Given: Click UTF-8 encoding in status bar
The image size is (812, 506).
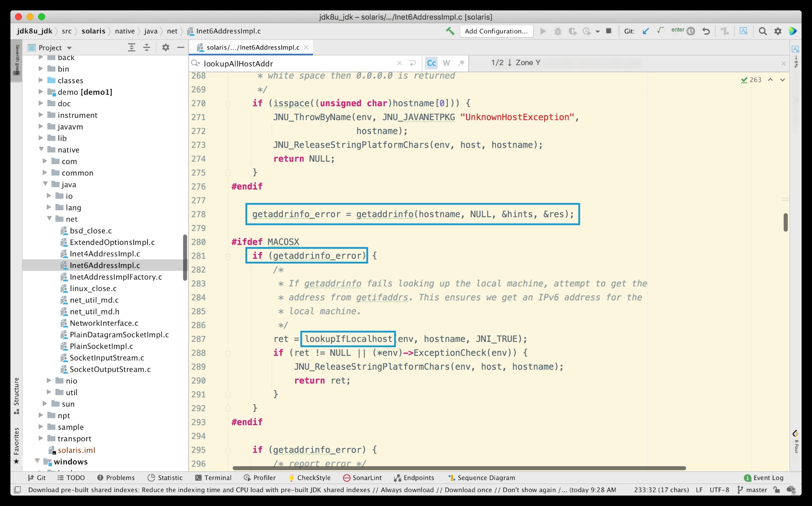Looking at the screenshot, I should 719,489.
